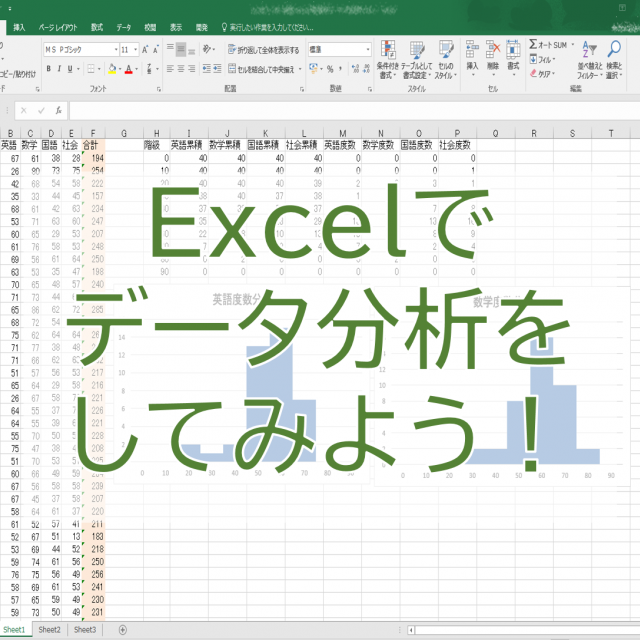Viewport: 640px width, 640px height.
Task: Increase font size with the large A button
Action: click(145, 50)
